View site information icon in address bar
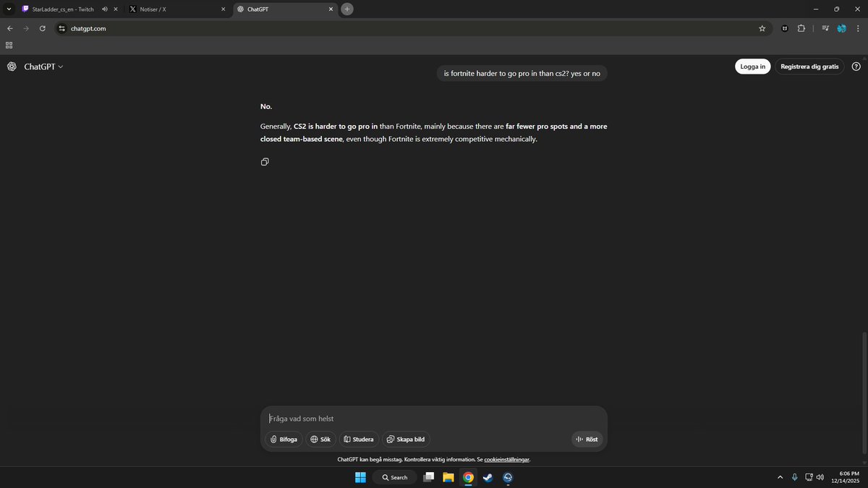The height and width of the screenshot is (488, 868). [x=61, y=28]
